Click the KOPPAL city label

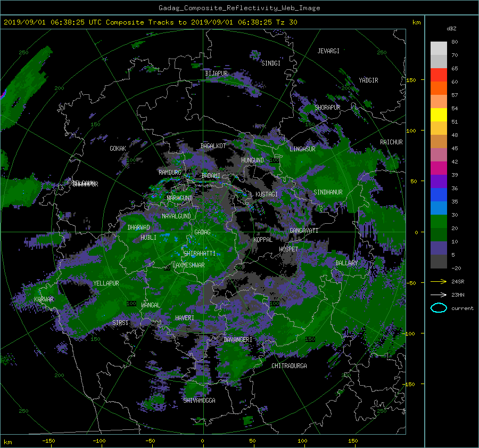pyautogui.click(x=263, y=240)
